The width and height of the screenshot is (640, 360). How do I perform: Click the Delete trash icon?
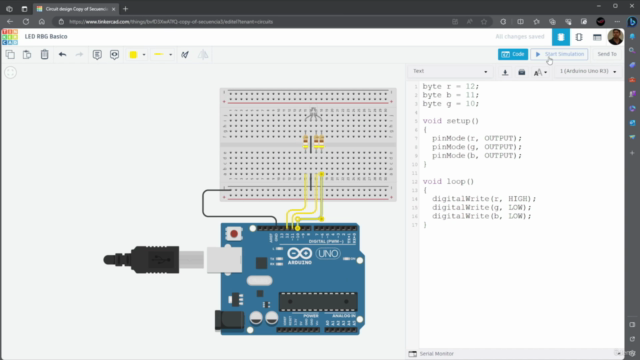point(44,54)
